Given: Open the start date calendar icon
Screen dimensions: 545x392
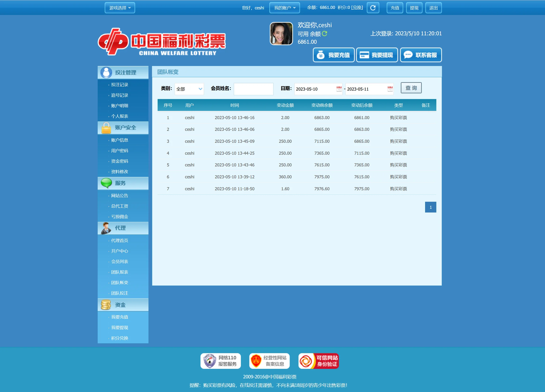Looking at the screenshot, I should click(339, 89).
